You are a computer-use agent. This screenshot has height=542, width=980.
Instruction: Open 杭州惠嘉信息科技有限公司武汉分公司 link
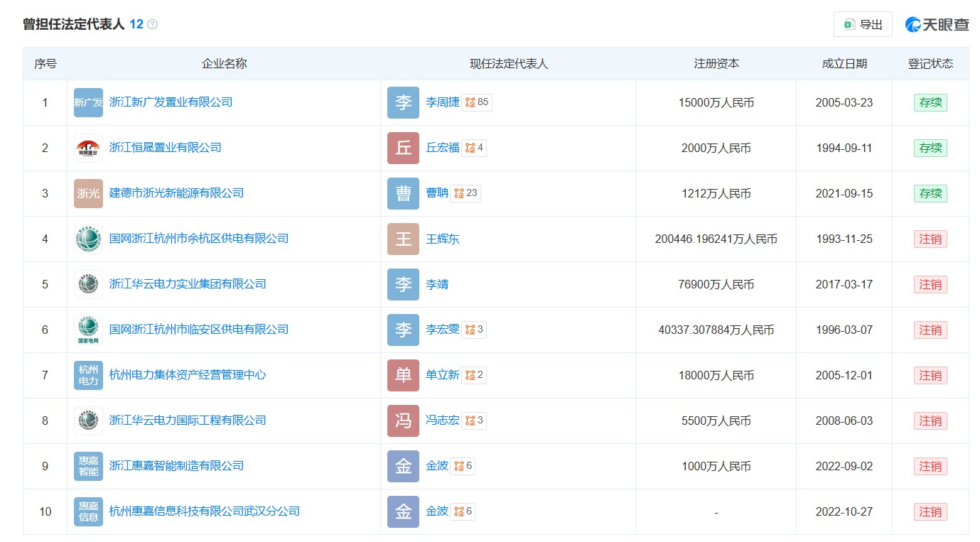pyautogui.click(x=205, y=511)
